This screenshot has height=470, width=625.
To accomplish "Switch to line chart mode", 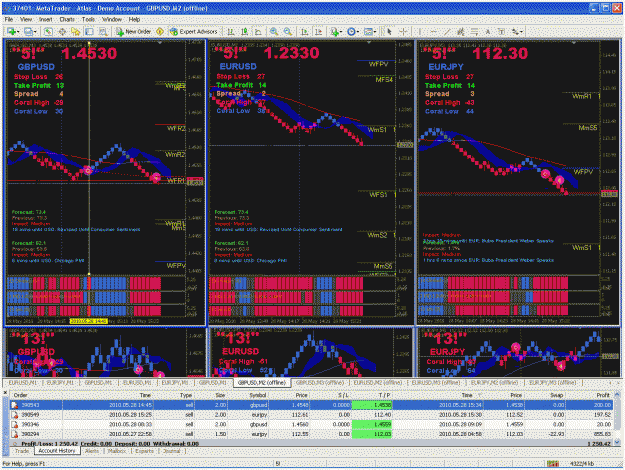I will click(258, 31).
